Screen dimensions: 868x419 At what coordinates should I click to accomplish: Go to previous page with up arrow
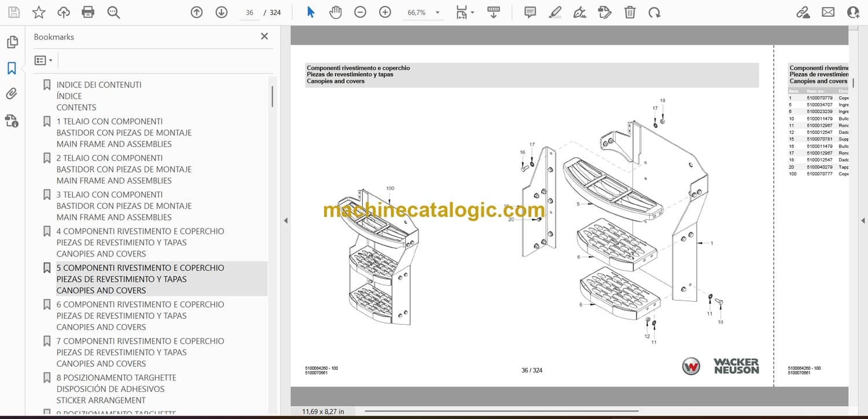[x=197, y=12]
